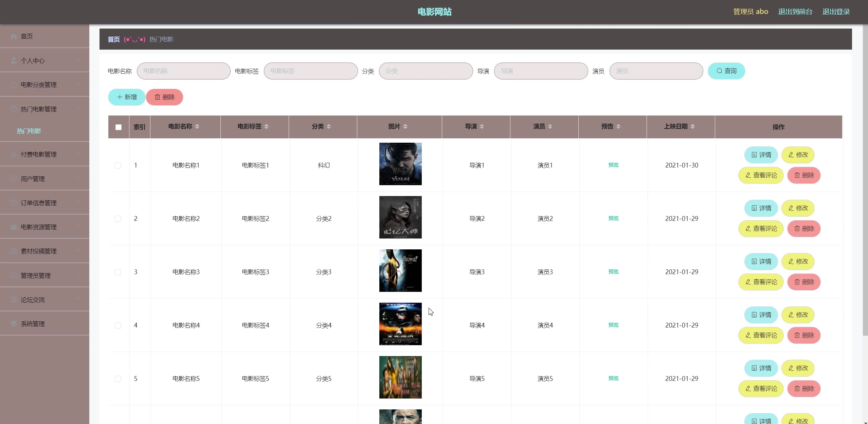Sort table by 演员 sort arrows
Screen dimensions: 868x424
[x=550, y=126]
